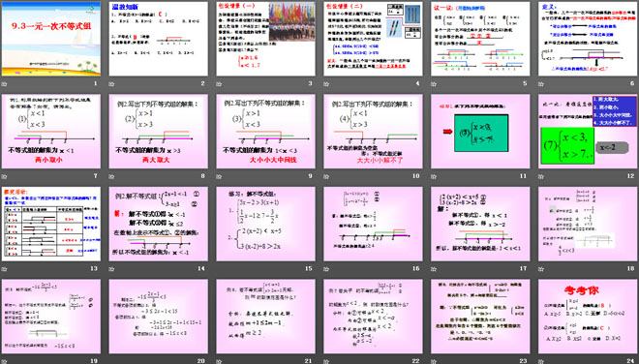Select the slide captioned 同小取小
639x364 pixels.
click(51, 132)
